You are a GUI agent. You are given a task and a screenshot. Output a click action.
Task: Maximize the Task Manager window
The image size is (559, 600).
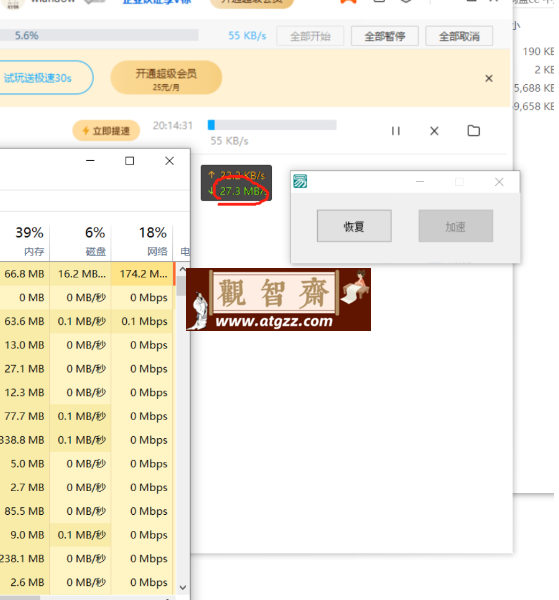[x=129, y=161]
